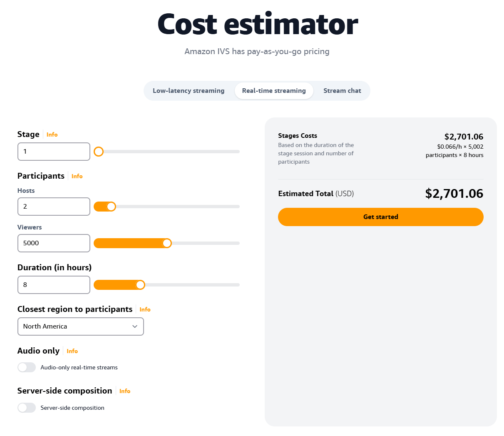504x436 pixels.
Task: Focus the Stage number input field
Action: (54, 152)
